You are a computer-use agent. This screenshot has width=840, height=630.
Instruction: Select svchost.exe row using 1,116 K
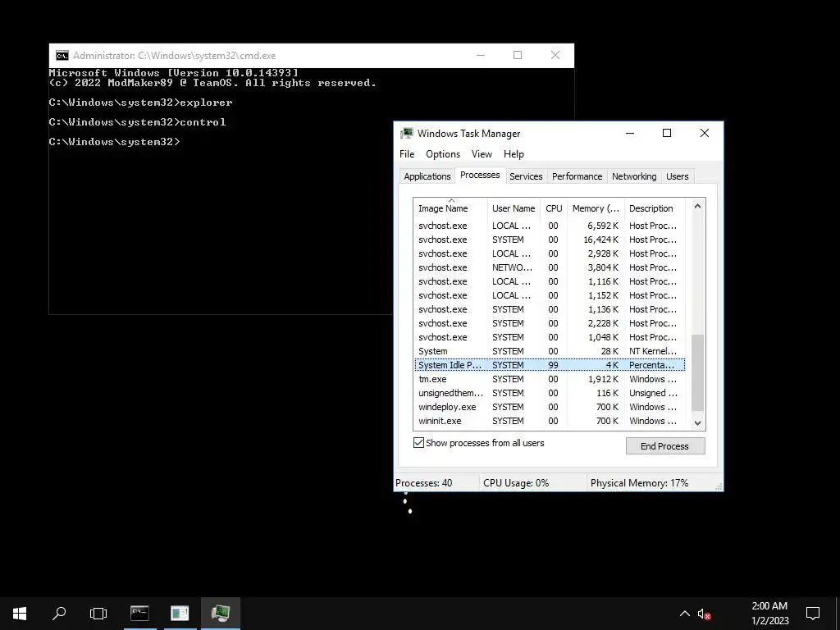click(x=550, y=282)
